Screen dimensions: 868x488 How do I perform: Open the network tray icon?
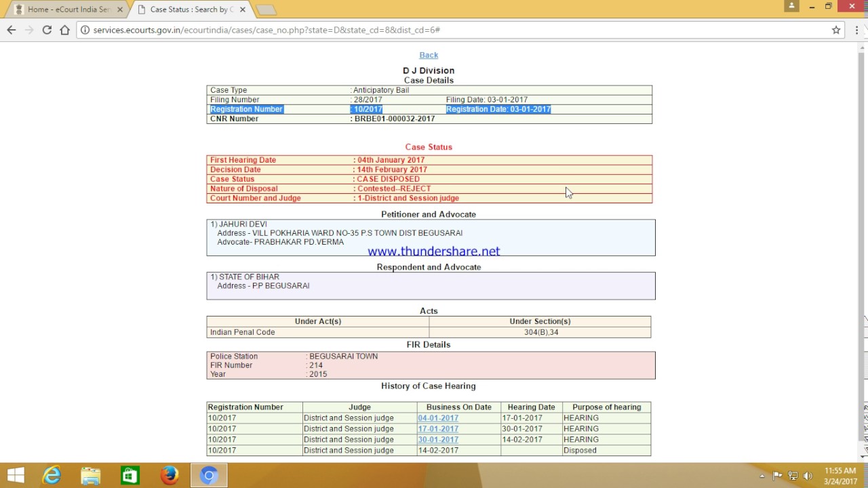[793, 476]
